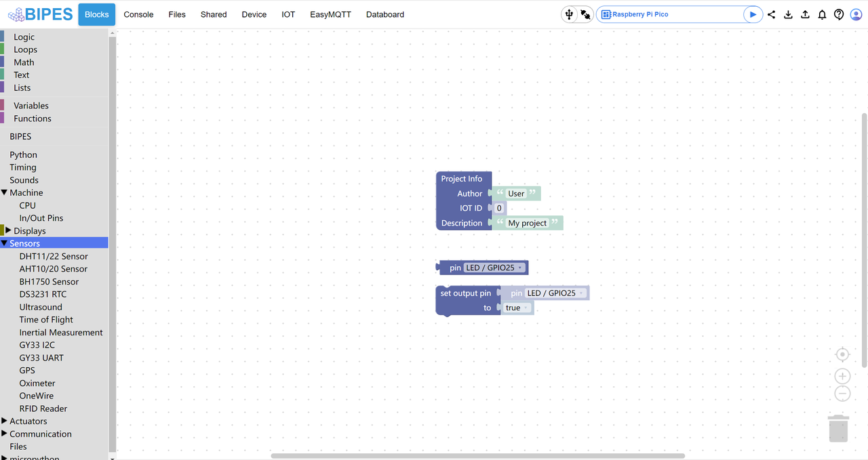Image resolution: width=868 pixels, height=460 pixels.
Task: Select CPU under Machine
Action: pos(54,205)
